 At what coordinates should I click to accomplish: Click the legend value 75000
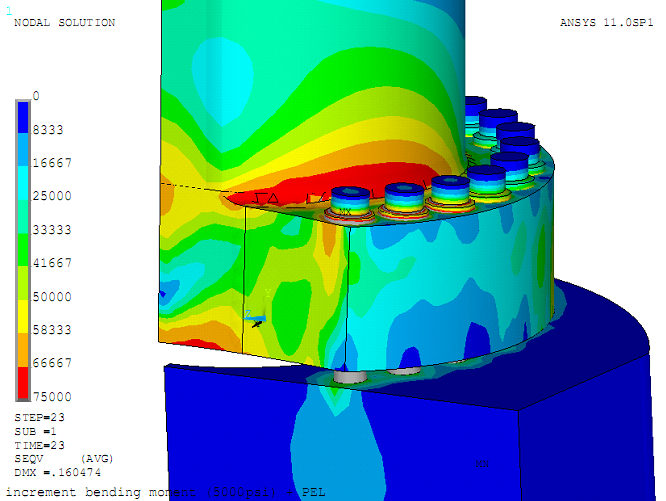click(52, 397)
